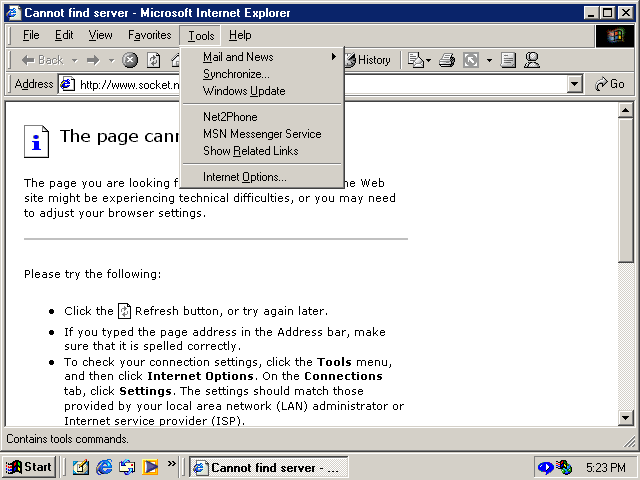Image resolution: width=640 pixels, height=480 pixels.
Task: Click the Mail toolbar icon
Action: 419,60
